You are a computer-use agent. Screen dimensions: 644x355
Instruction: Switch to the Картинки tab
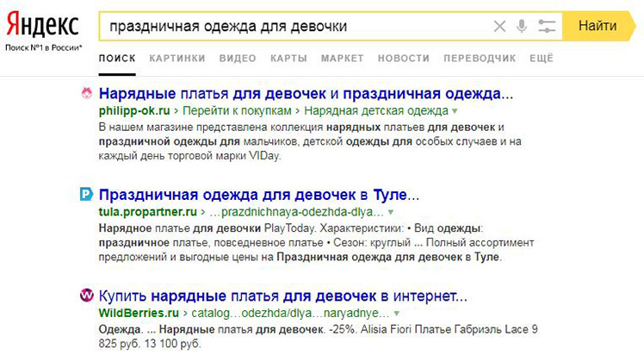[x=177, y=59]
